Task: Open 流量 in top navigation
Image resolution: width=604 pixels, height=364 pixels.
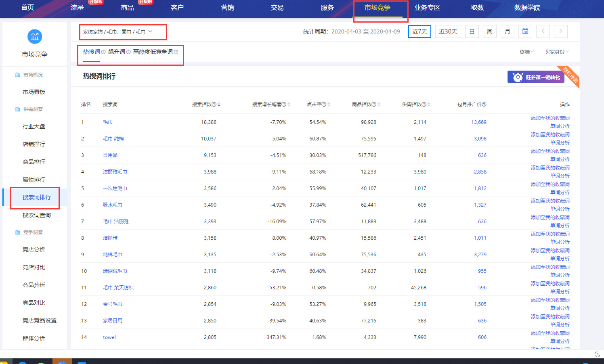Action: [78, 8]
